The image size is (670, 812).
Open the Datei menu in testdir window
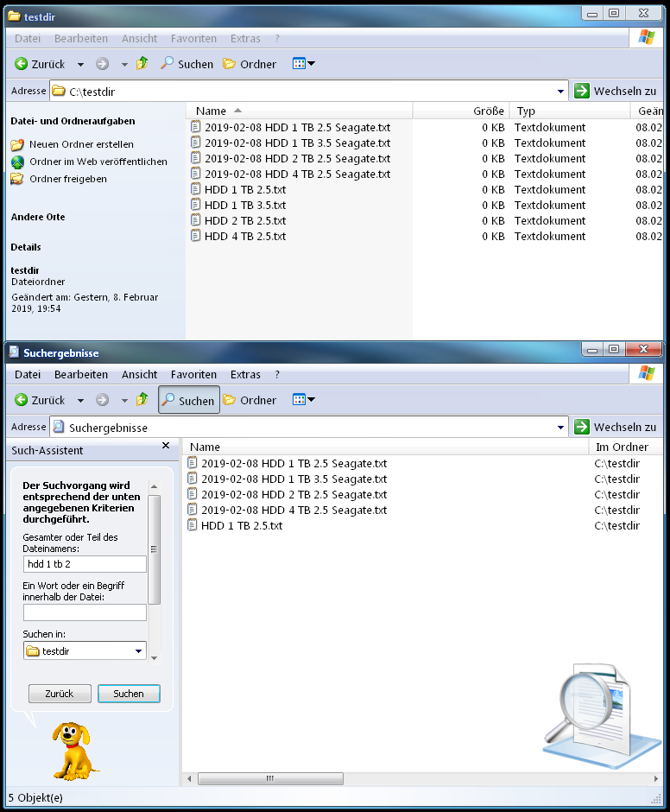[28, 38]
